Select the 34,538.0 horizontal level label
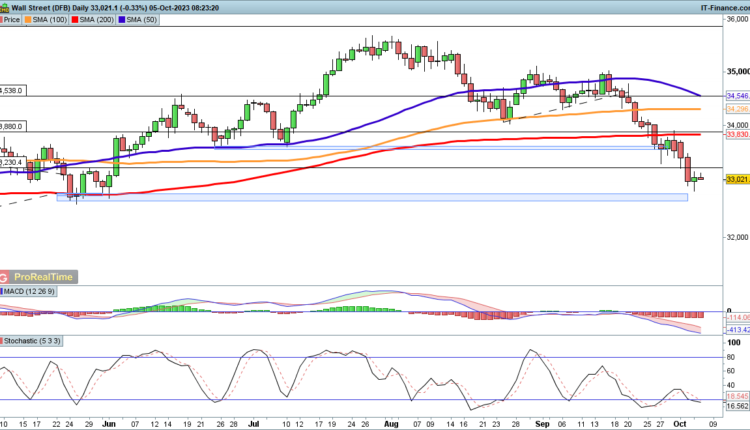This screenshot has width=750, height=430. click(11, 90)
